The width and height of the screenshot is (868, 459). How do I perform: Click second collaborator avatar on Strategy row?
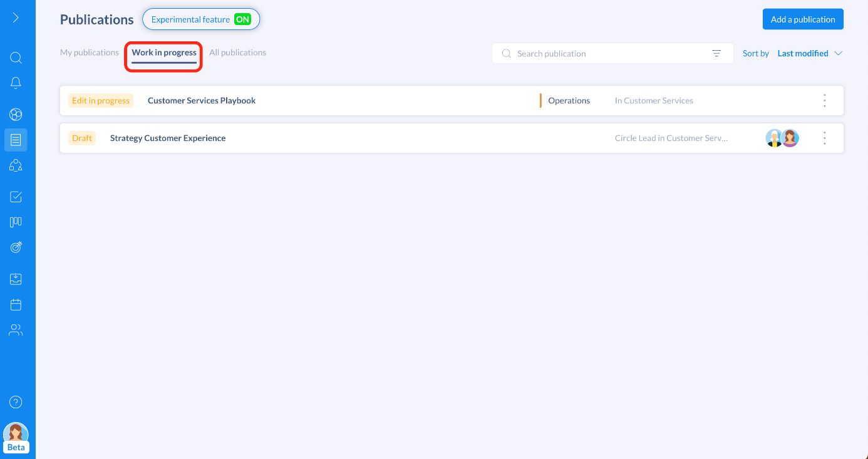[x=790, y=138]
